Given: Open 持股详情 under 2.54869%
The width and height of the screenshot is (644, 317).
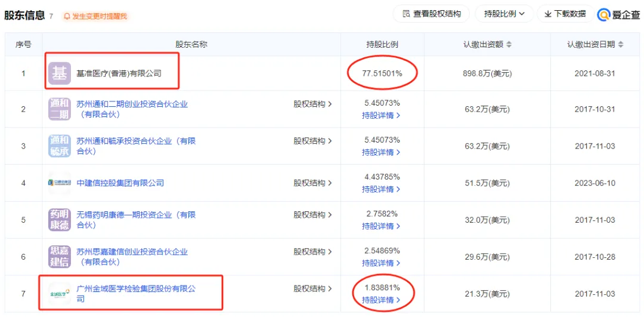Looking at the screenshot, I should (x=381, y=263).
